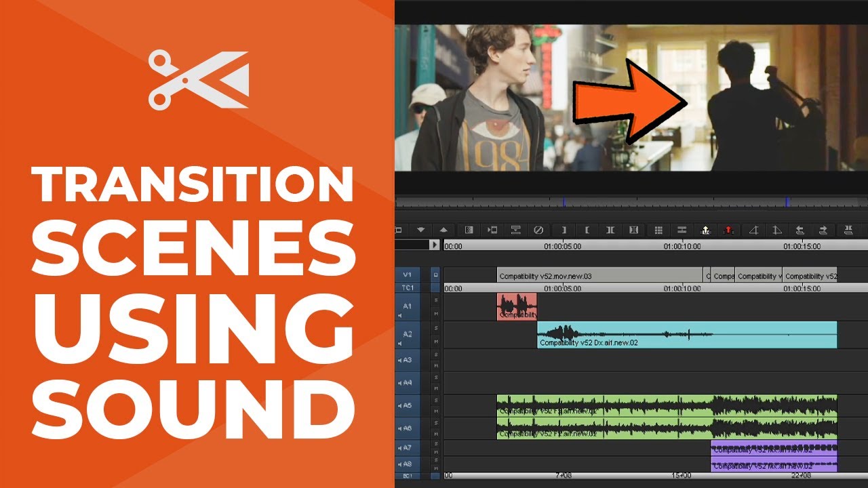Screen dimensions: 868x488
Task: Mute track A1 with its M button
Action: point(436,313)
